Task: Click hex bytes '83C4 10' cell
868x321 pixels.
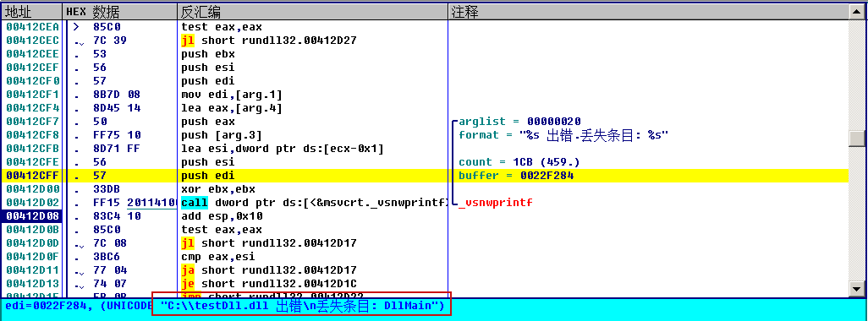Action: [x=117, y=216]
